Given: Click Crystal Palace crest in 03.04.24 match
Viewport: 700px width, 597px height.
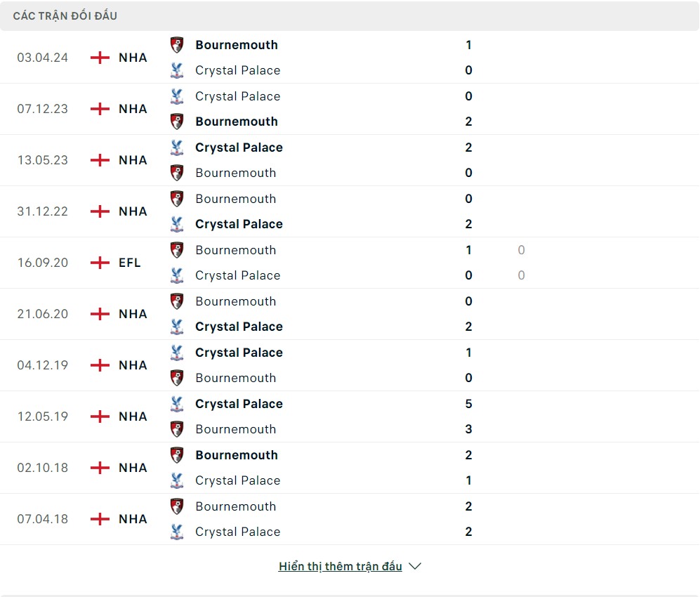Looking at the screenshot, I should pyautogui.click(x=177, y=70).
